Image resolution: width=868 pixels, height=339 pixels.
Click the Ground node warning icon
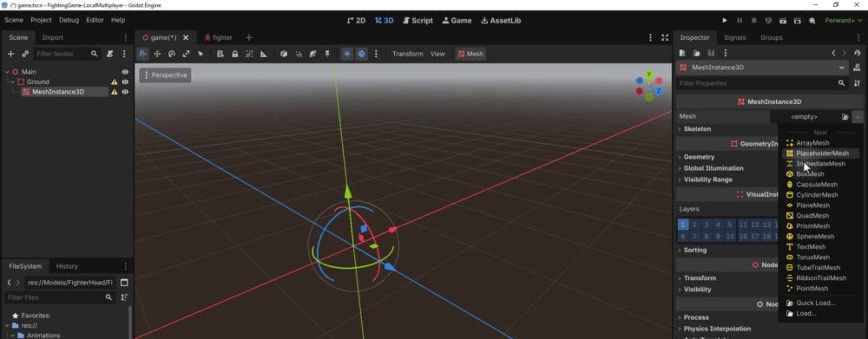click(114, 81)
